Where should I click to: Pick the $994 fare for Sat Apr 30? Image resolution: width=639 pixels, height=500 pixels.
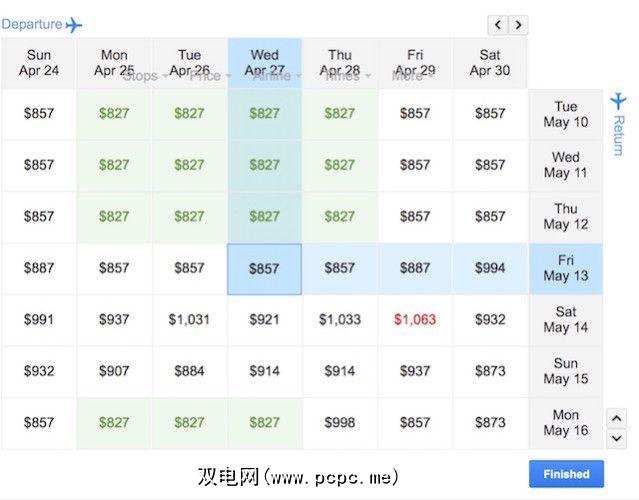[x=490, y=268]
